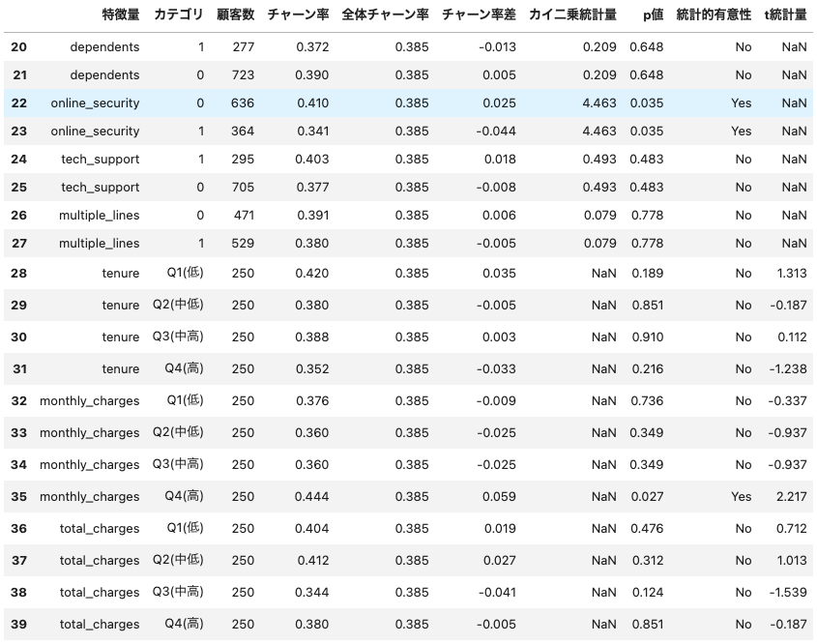Viewport: 817px width, 644px height.
Task: Select the カイ二乗統計量 column header
Action: coord(572,15)
